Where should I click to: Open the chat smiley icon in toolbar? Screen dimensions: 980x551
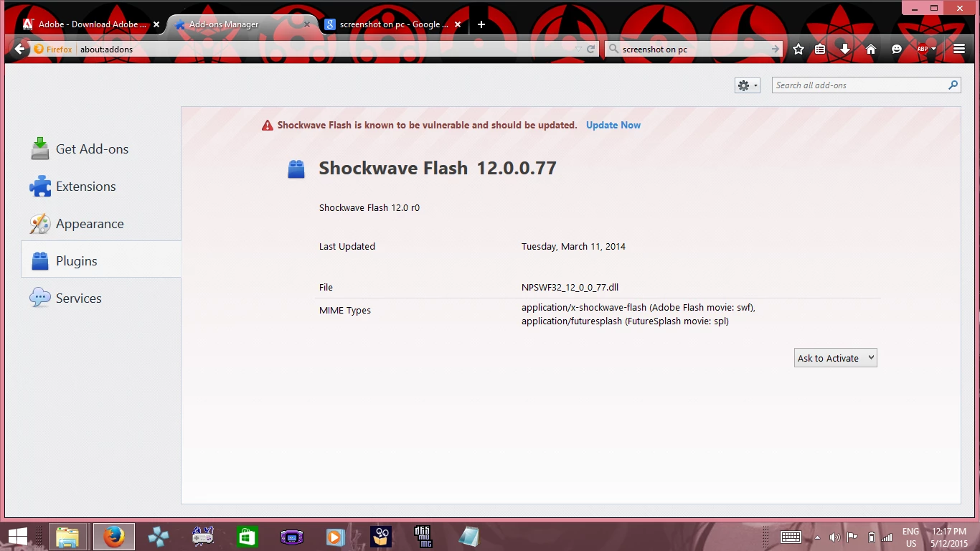pos(897,50)
